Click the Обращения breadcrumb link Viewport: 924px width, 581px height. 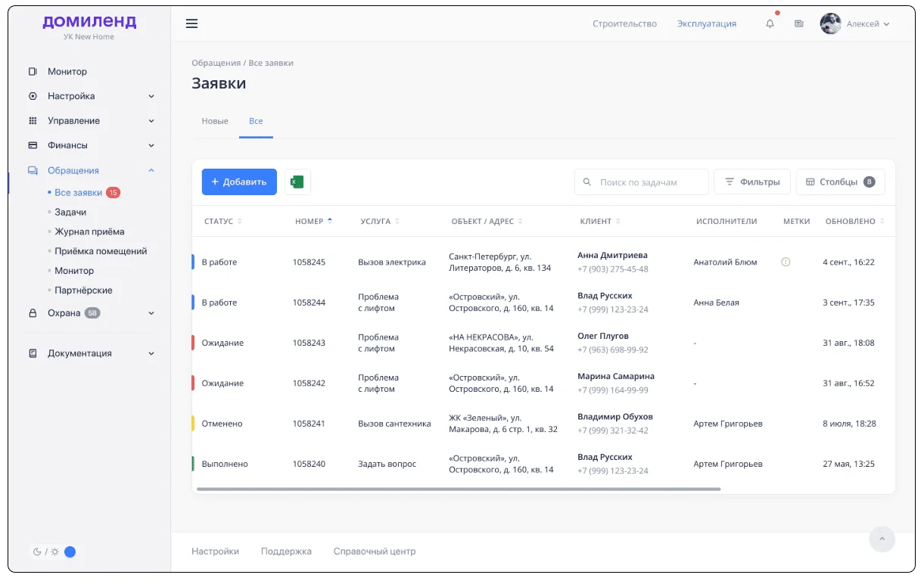point(216,63)
